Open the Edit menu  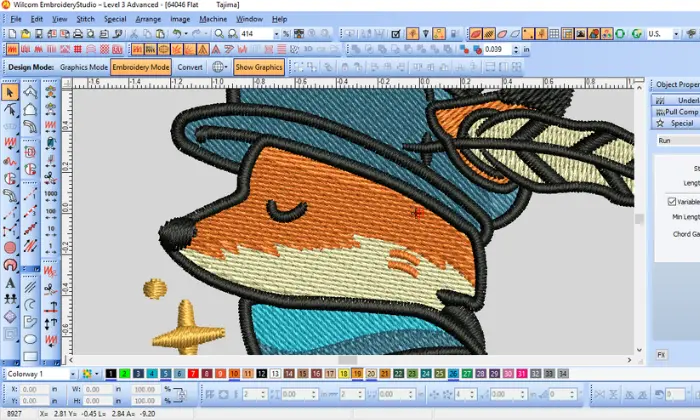[37, 19]
